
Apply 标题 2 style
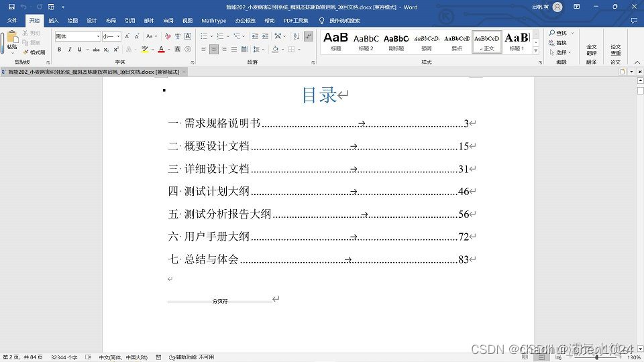tap(366, 42)
